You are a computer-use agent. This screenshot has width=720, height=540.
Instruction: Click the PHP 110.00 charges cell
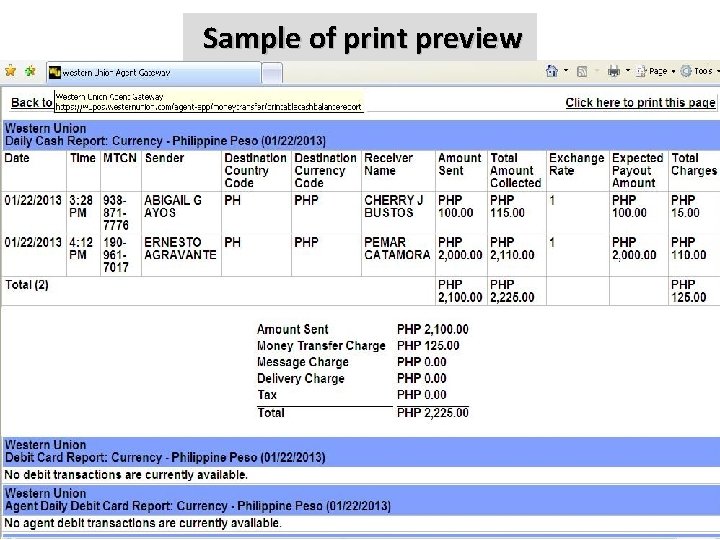[688, 248]
